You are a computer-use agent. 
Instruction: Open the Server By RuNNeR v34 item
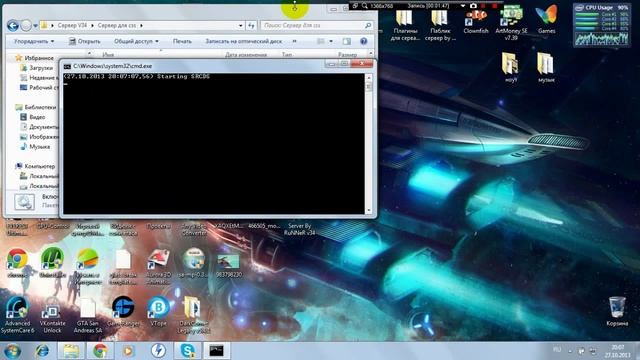[x=300, y=229]
